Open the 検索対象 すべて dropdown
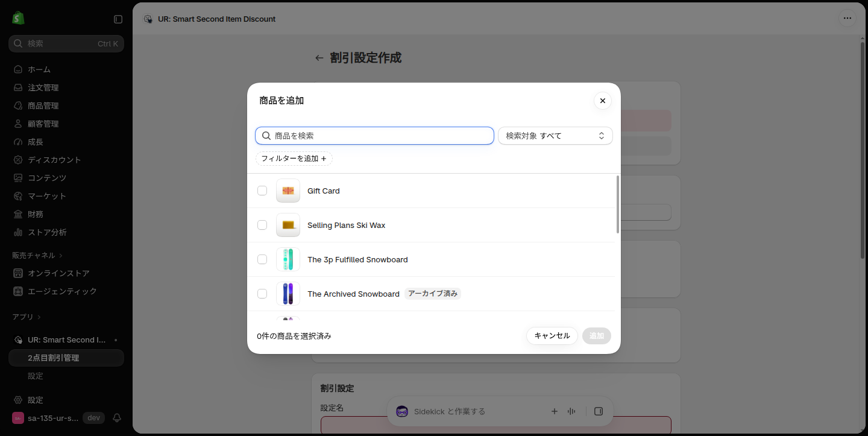 tap(555, 136)
